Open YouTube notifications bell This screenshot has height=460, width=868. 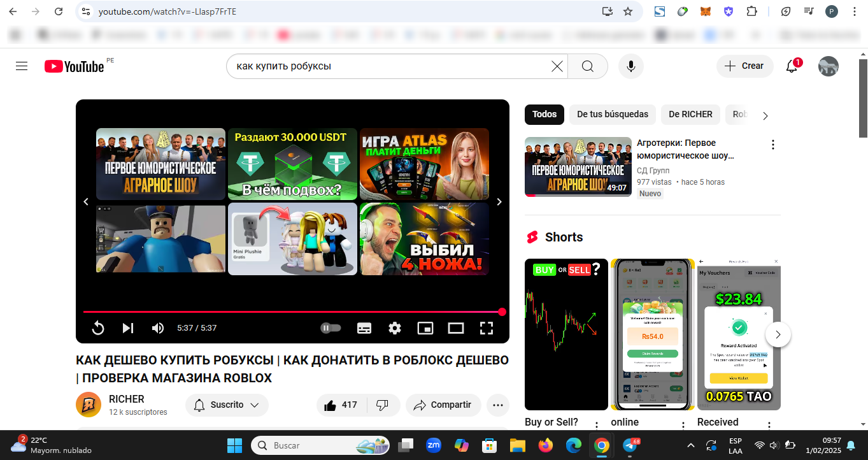pyautogui.click(x=792, y=66)
